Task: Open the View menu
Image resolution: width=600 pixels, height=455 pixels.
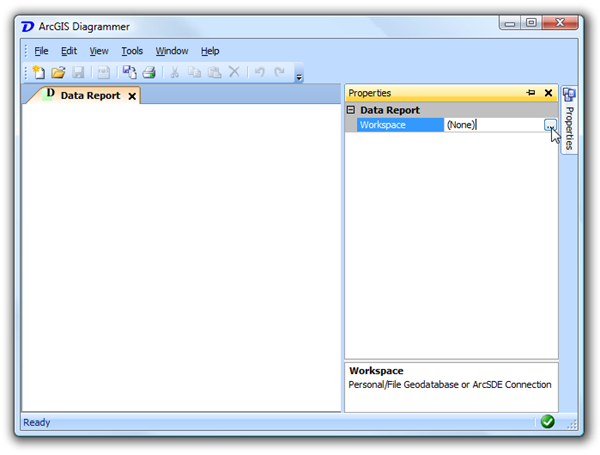Action: tap(99, 51)
